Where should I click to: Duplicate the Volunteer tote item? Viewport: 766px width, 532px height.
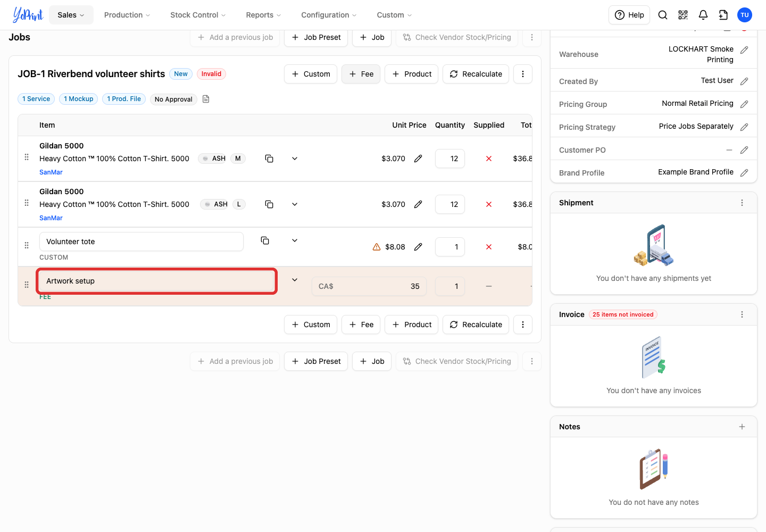tap(265, 240)
